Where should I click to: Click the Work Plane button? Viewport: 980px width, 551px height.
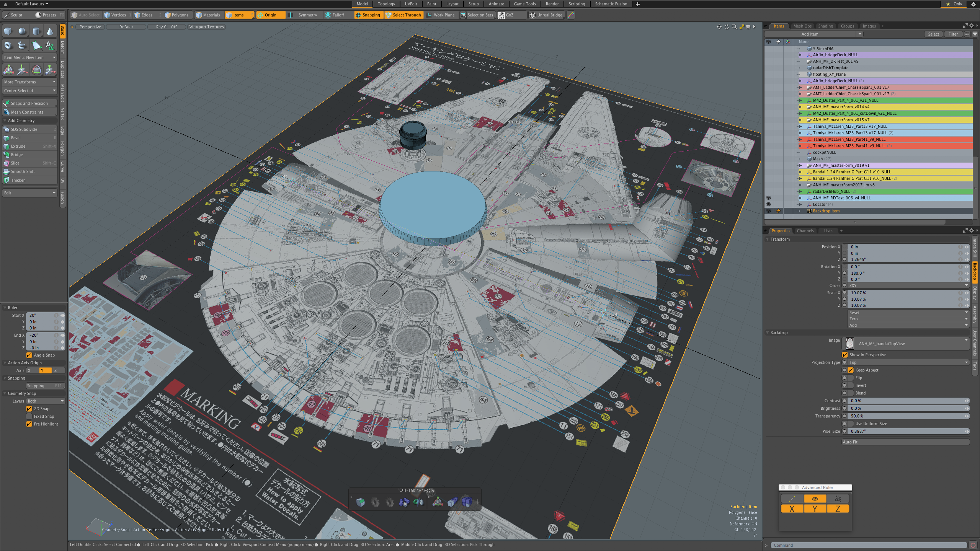[x=441, y=15]
